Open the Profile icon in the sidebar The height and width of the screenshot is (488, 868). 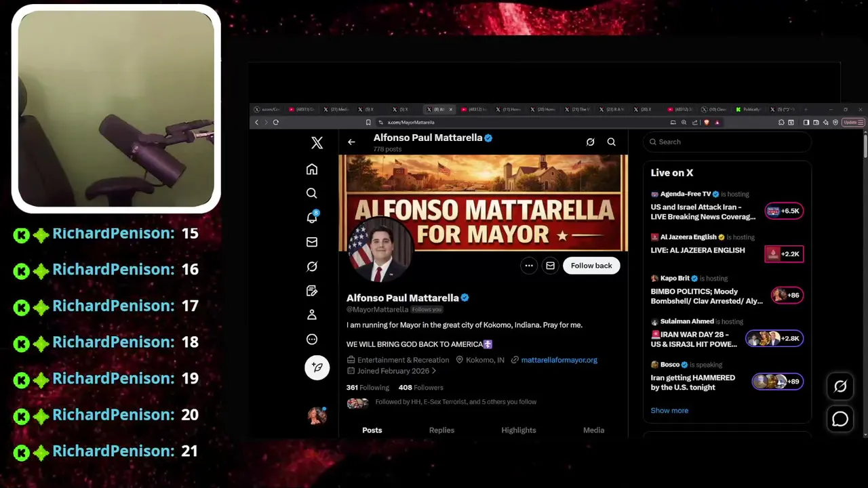[312, 315]
